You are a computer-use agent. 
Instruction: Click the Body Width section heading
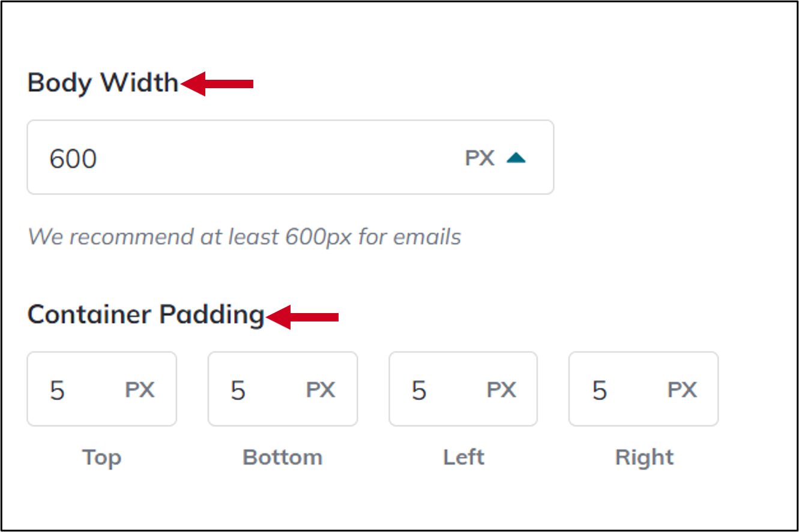pos(103,83)
